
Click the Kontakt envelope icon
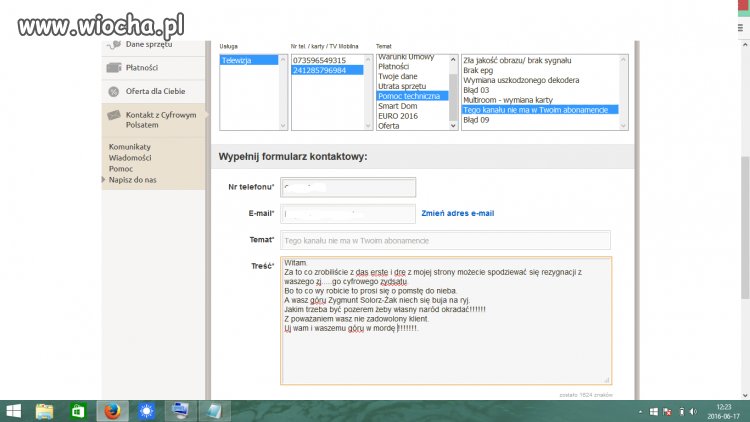coord(114,115)
